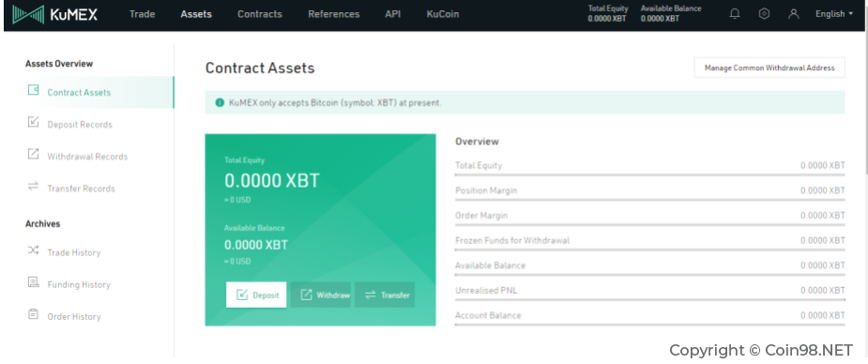The image size is (868, 364).
Task: Click the header Total Equity value
Action: [x=607, y=18]
